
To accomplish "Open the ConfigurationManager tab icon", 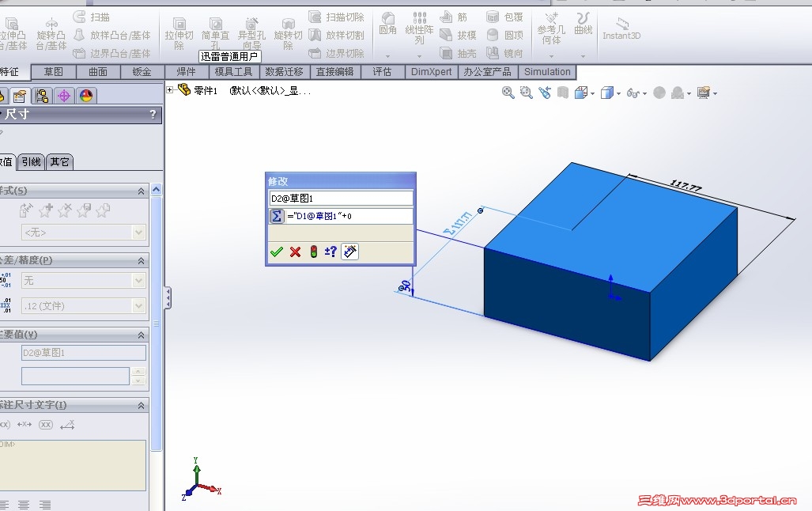I will click(41, 96).
